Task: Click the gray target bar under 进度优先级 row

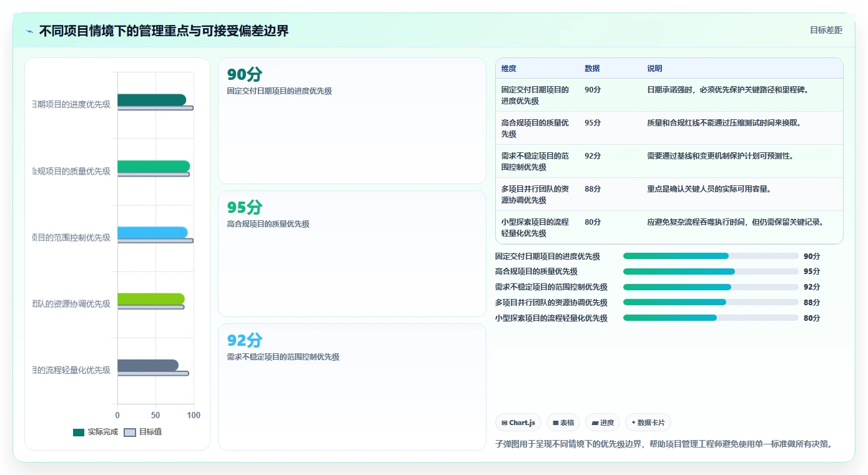Action: (x=155, y=108)
